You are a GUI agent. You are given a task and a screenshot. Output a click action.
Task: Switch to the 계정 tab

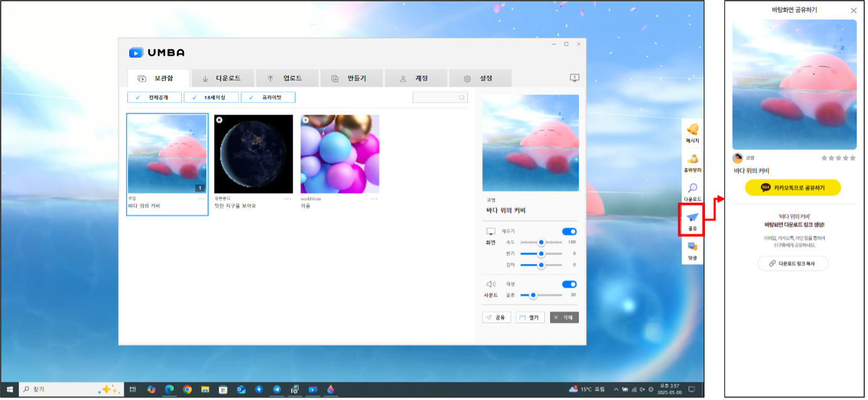[416, 78]
